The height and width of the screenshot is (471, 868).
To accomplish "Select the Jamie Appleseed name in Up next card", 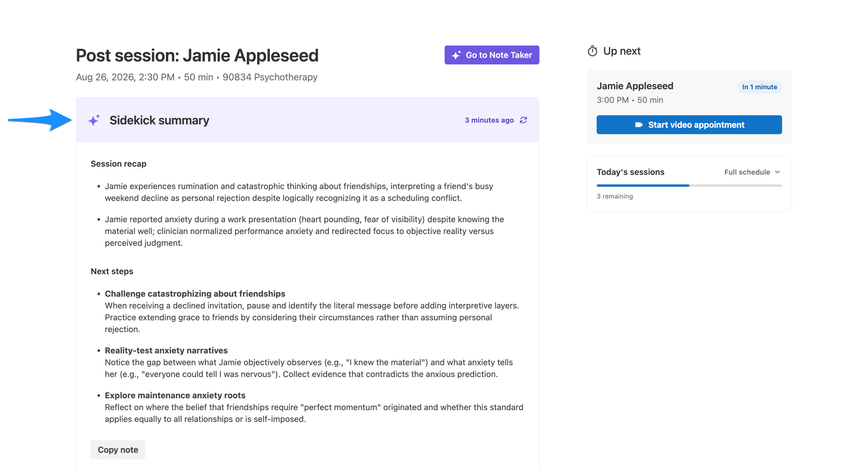I will [x=635, y=86].
